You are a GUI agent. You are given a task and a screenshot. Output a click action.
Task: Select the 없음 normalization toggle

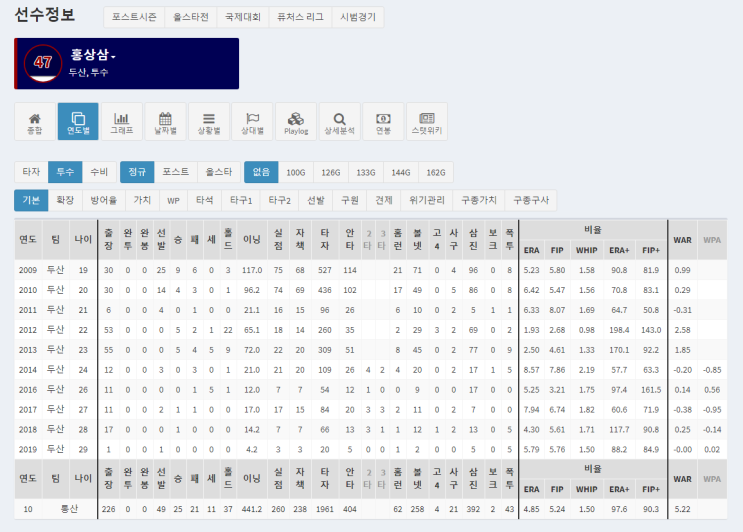pos(261,172)
